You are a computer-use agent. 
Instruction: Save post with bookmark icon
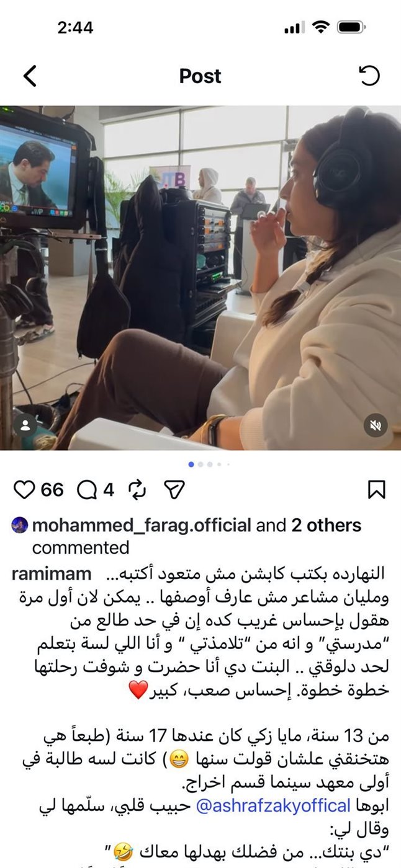pos(376,490)
